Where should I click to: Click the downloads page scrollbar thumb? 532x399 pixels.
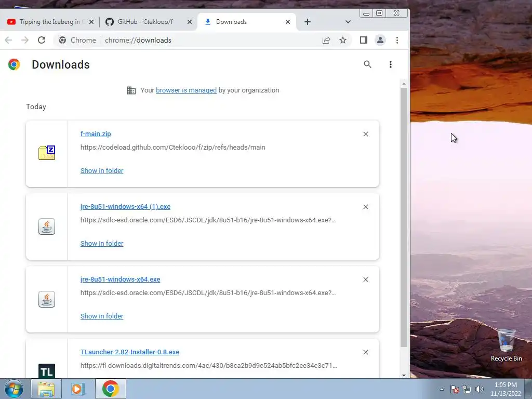(404, 217)
